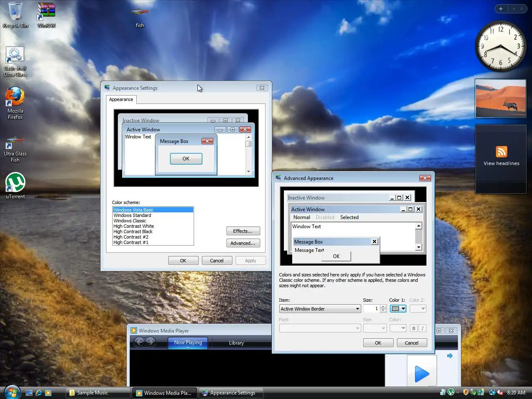Click the sidebar add gadget plus button
This screenshot has height=399, width=532.
point(501,9)
